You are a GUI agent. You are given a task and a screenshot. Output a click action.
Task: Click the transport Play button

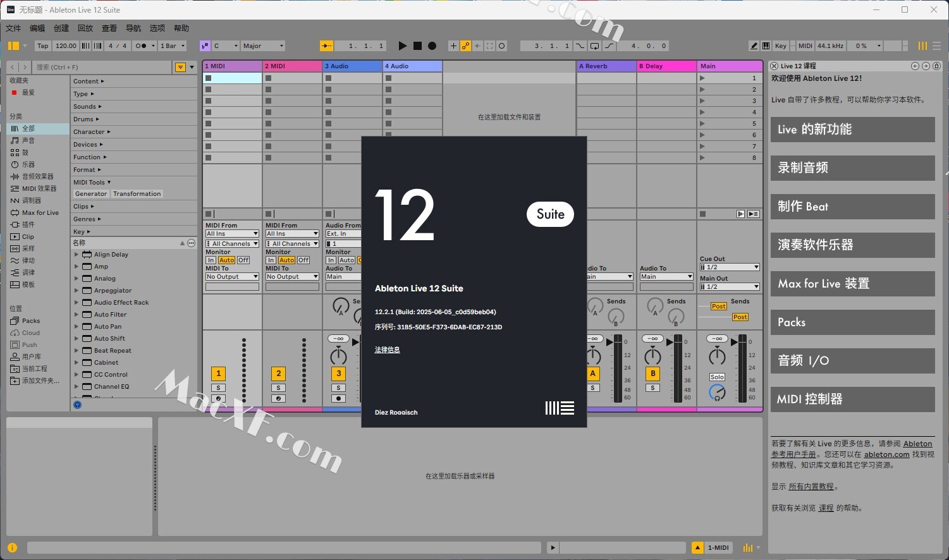403,46
